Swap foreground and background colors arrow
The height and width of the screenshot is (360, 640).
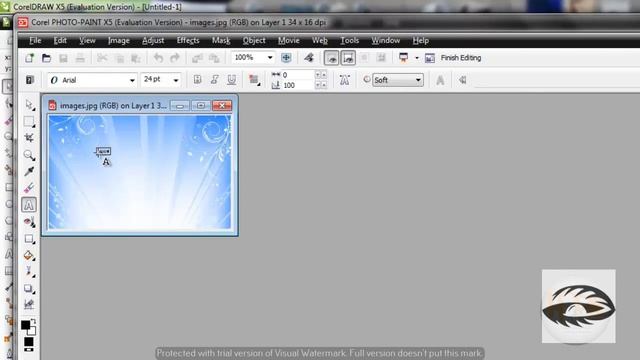point(33,322)
